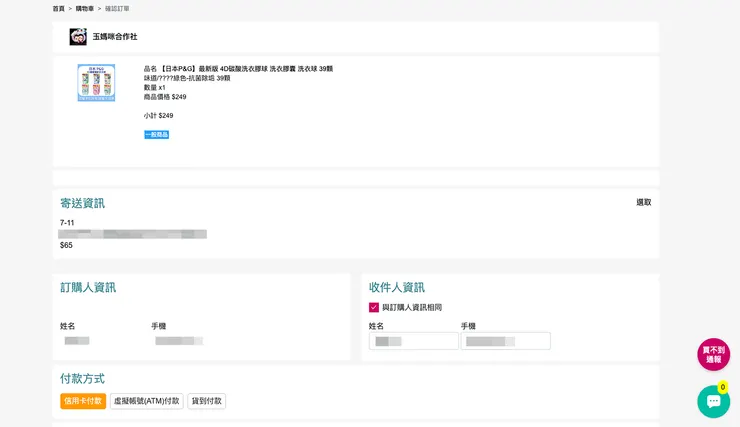Click the recipient 姓名 input field
740x427 pixels.
tap(413, 341)
